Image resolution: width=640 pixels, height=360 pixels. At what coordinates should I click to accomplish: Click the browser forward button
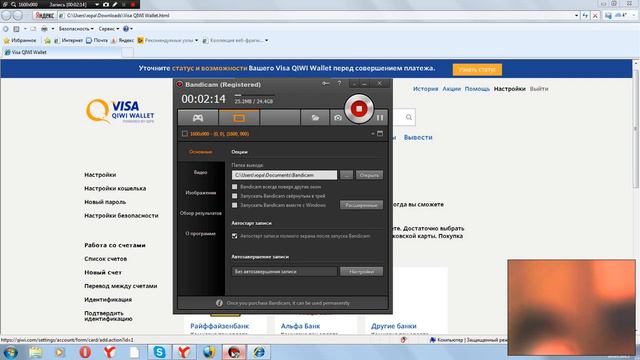[x=18, y=16]
